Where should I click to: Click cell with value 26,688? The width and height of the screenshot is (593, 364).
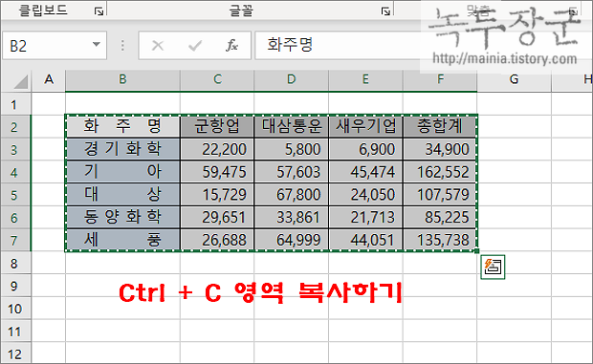click(217, 240)
